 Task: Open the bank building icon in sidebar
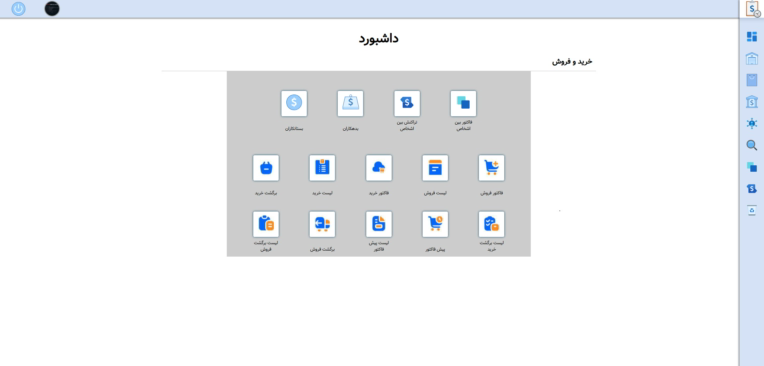click(x=752, y=102)
